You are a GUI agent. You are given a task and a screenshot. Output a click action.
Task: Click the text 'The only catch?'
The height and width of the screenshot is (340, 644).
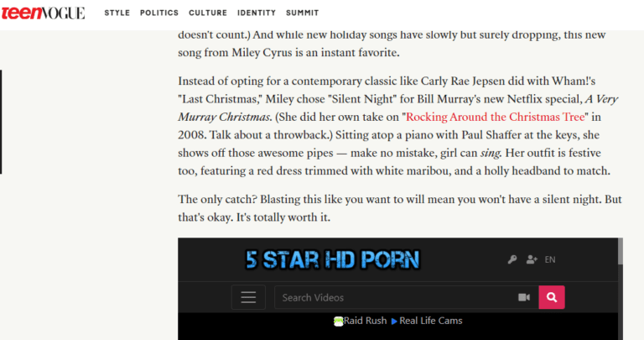[217, 200]
